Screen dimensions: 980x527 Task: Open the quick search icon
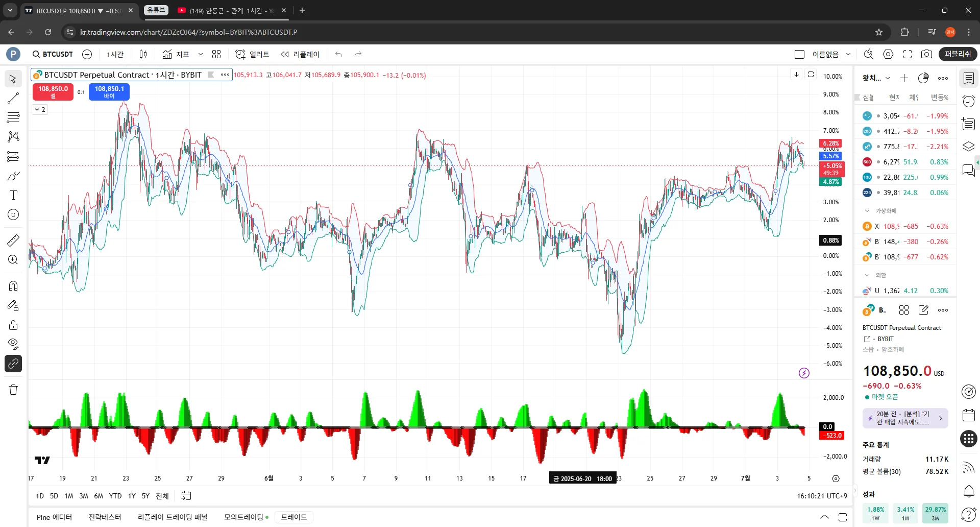tap(868, 54)
